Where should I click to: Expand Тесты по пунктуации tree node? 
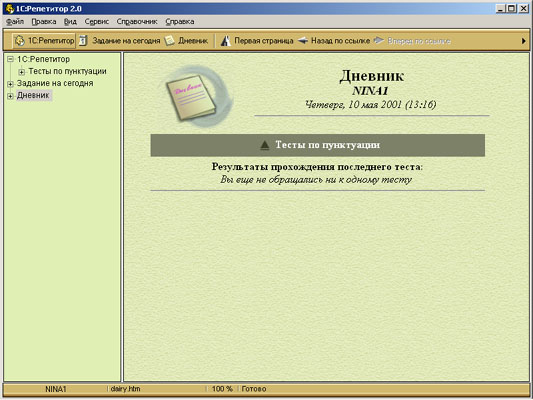point(21,72)
